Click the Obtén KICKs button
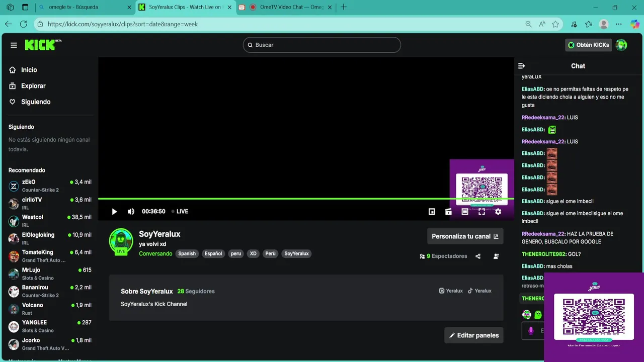This screenshot has width=644, height=362. coord(589,45)
